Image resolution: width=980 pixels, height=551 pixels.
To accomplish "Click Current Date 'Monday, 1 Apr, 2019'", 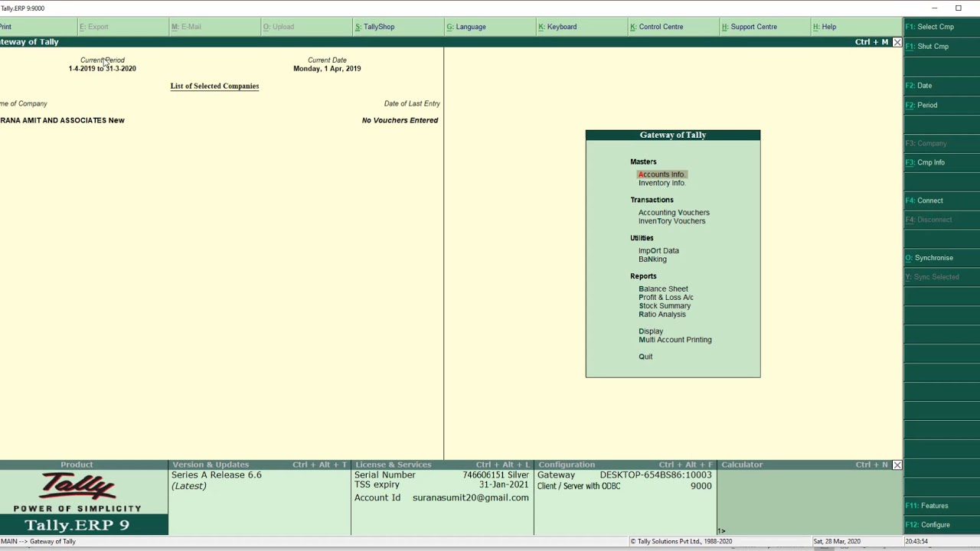I will coord(327,69).
